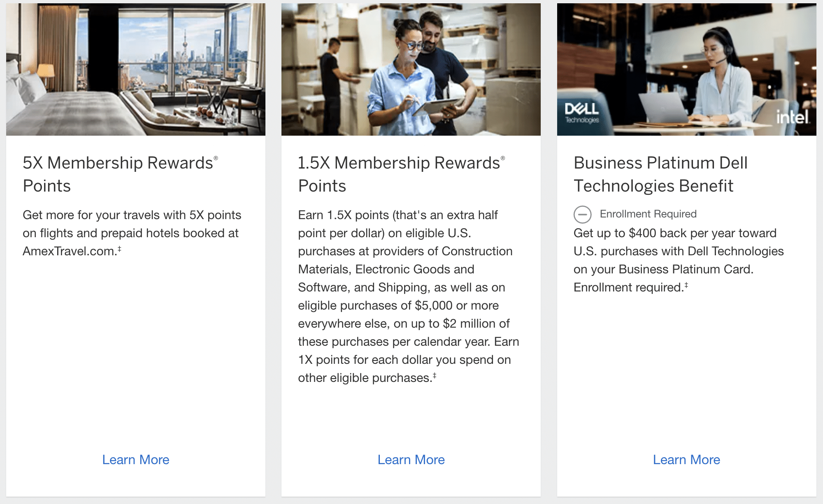Click the "Enrollment Required" label text

tap(648, 214)
